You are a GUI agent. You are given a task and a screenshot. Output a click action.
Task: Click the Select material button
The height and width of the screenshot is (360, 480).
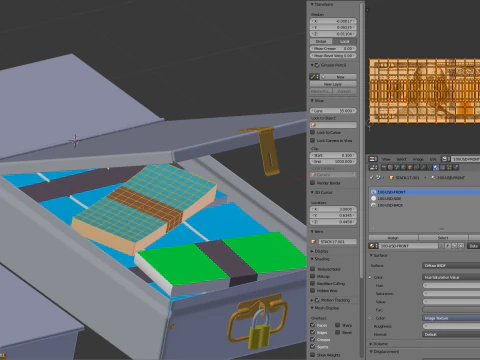coord(443,238)
